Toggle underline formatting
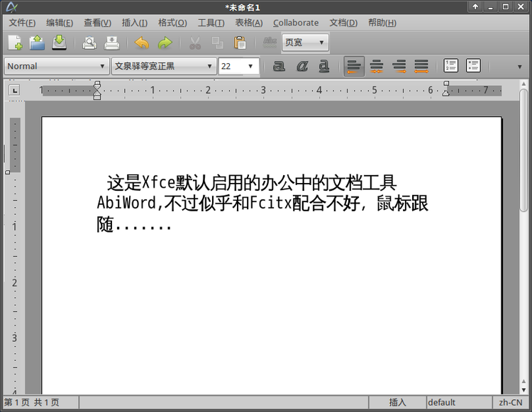Viewport: 532px width, 412px height. (324, 66)
